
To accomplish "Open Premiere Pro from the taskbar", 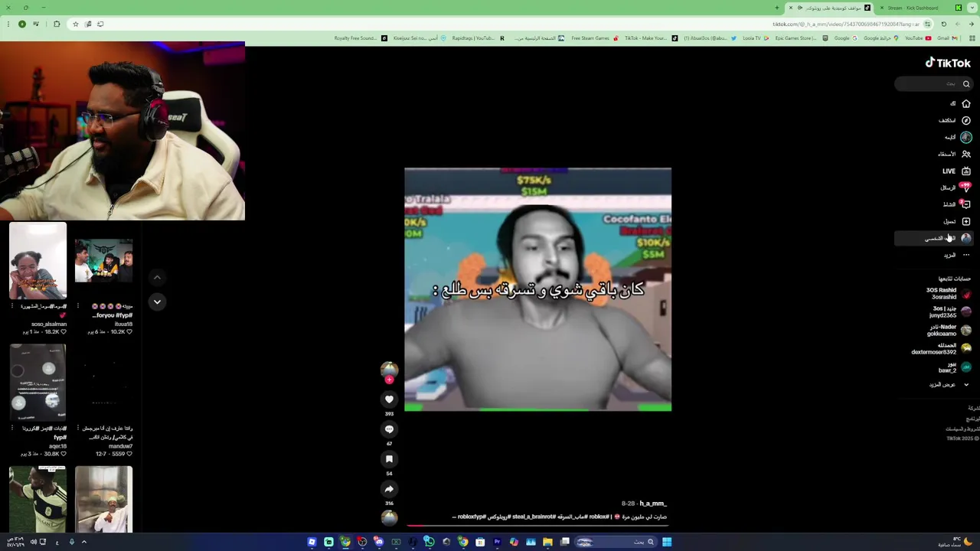I will 497,542.
